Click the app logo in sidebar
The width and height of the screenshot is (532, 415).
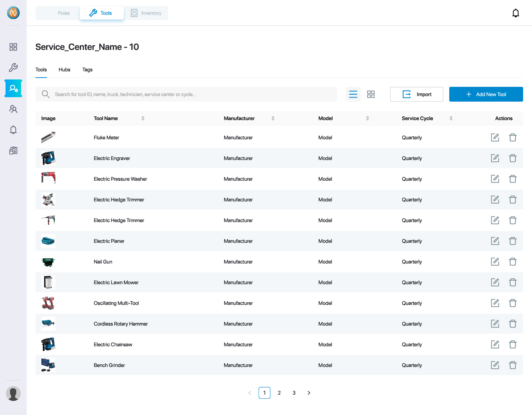coord(13,13)
